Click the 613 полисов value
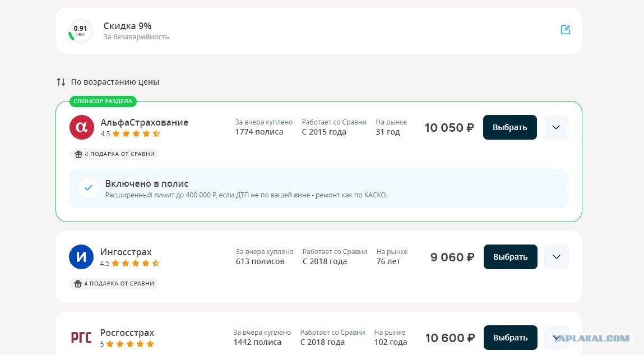This screenshot has width=644, height=355. (260, 261)
